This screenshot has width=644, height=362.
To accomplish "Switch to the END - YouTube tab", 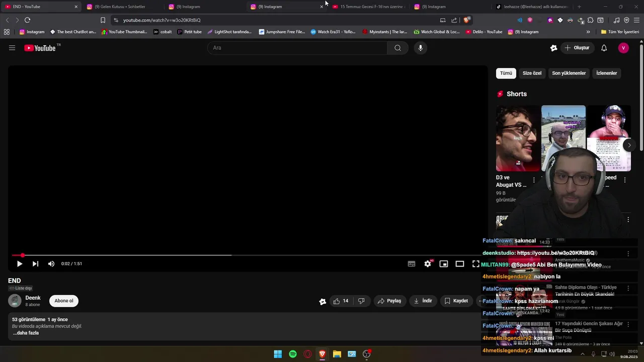I will pyautogui.click(x=40, y=7).
